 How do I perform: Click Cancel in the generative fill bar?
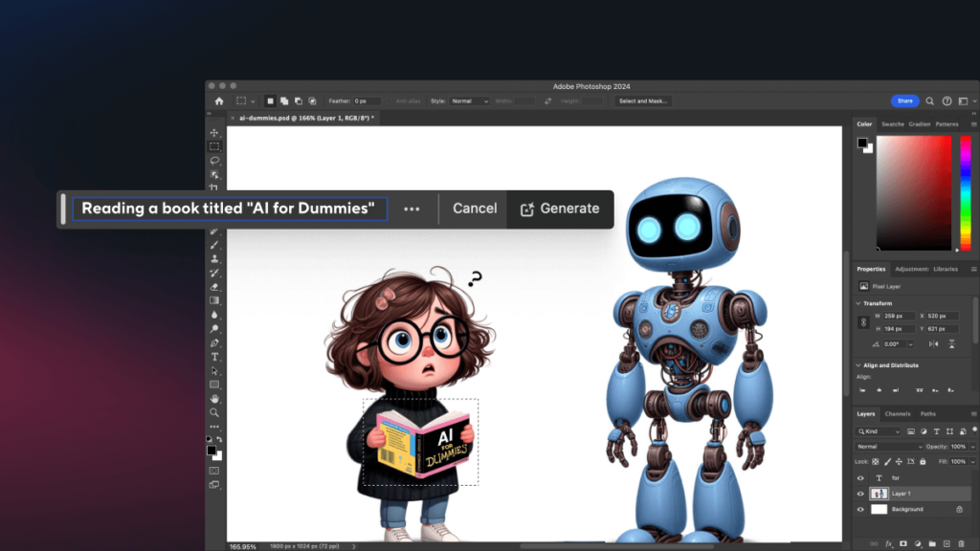[475, 209]
